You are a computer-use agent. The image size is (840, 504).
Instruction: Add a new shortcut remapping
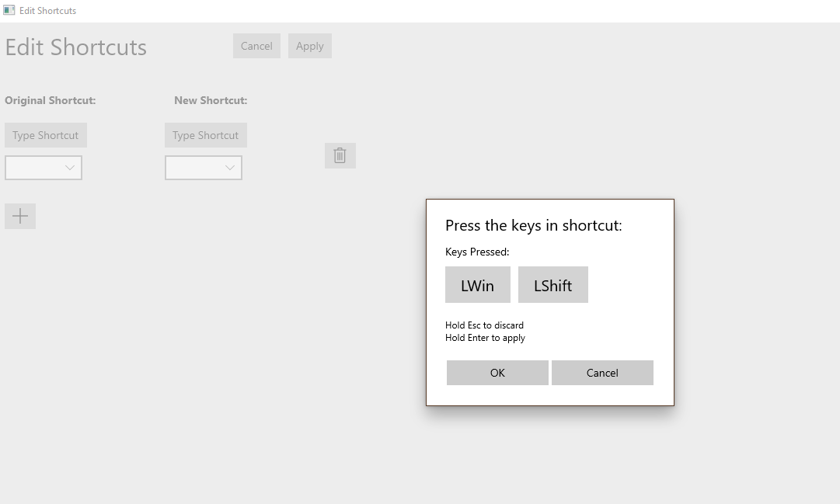[19, 216]
